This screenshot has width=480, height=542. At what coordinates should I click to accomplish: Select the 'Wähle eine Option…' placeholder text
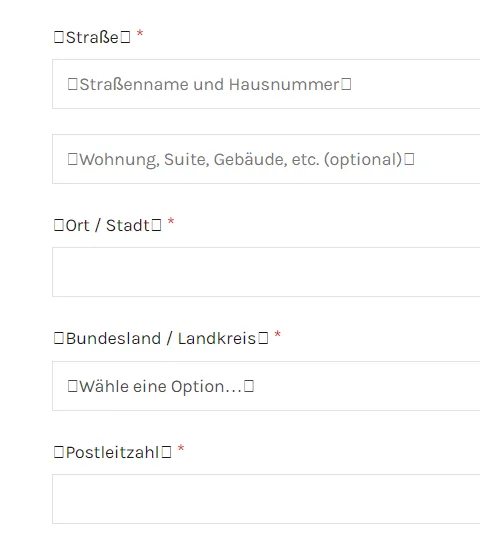(x=161, y=386)
